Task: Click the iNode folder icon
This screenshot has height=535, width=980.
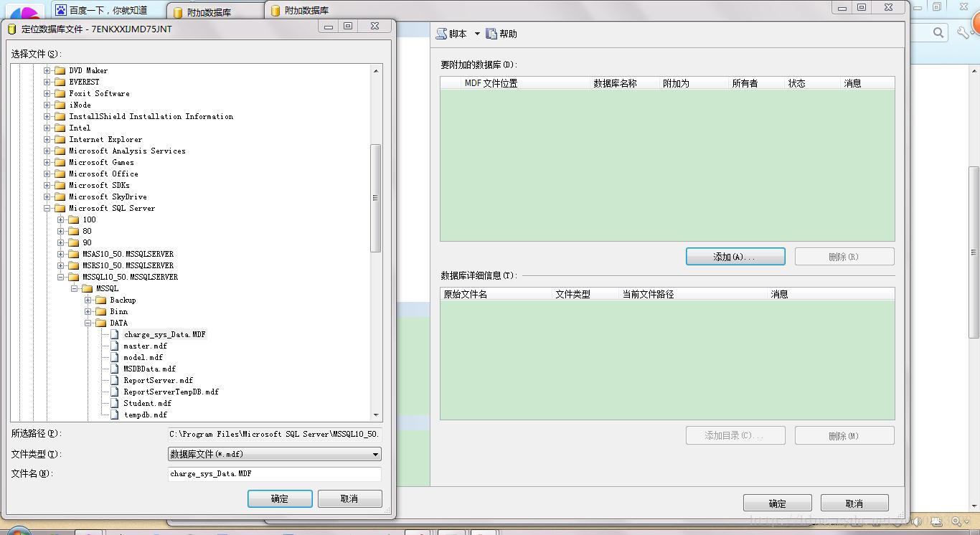Action: click(60, 105)
